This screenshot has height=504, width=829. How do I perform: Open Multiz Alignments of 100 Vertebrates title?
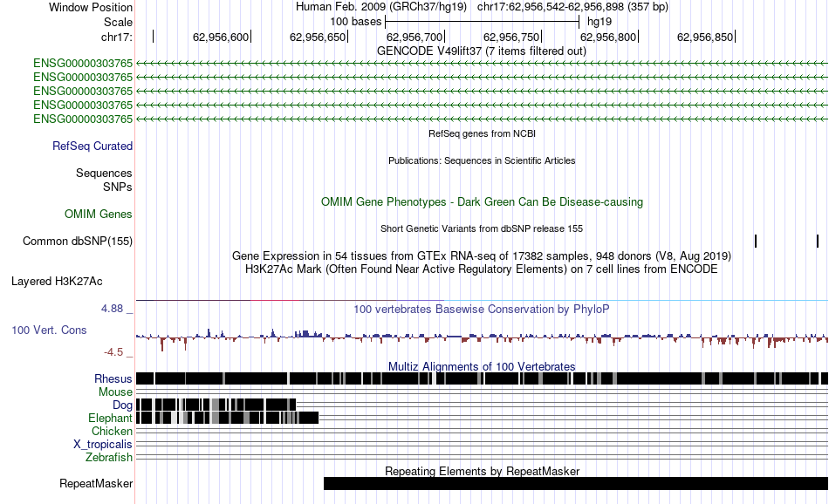point(482,366)
